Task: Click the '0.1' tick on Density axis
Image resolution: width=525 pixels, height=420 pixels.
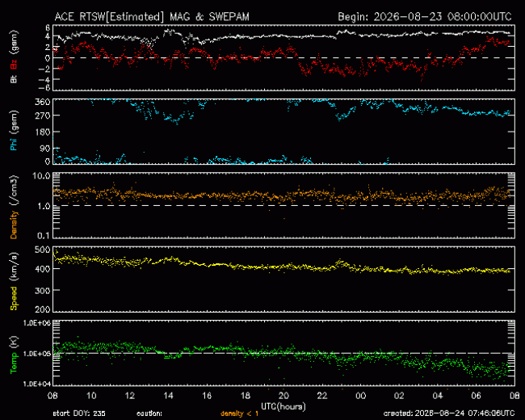Action: [x=44, y=236]
